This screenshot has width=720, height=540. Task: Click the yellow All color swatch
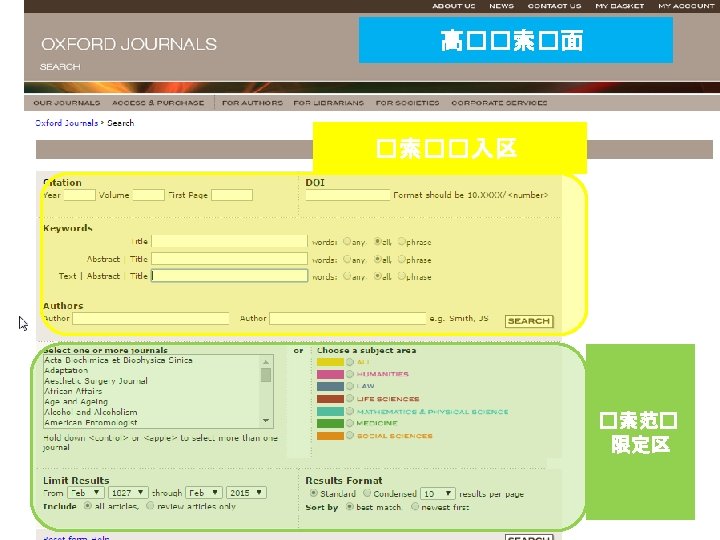pyautogui.click(x=330, y=362)
